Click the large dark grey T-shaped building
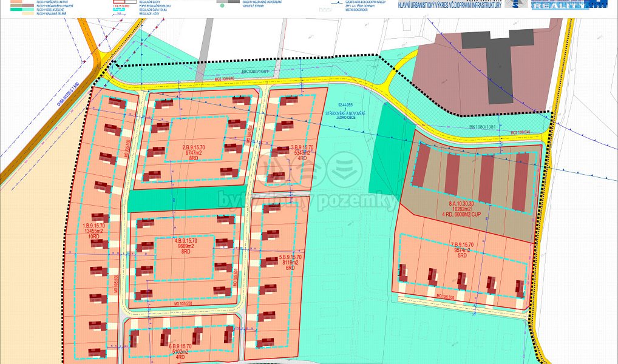 tap(498, 65)
